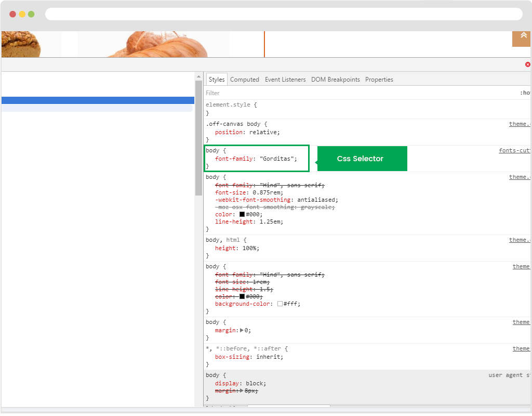532x416 pixels.
Task: Open the fonts-cutt stylesheet source link
Action: coord(514,150)
